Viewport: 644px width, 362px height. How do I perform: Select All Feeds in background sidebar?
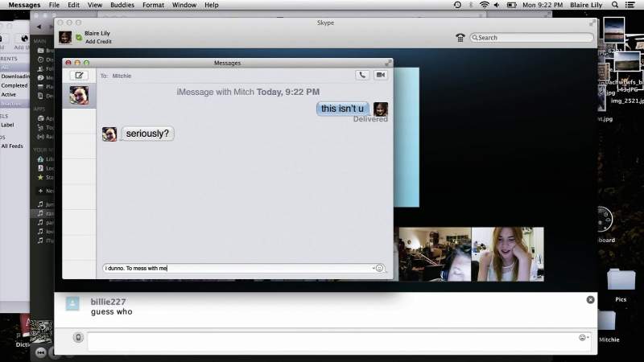click(12, 146)
